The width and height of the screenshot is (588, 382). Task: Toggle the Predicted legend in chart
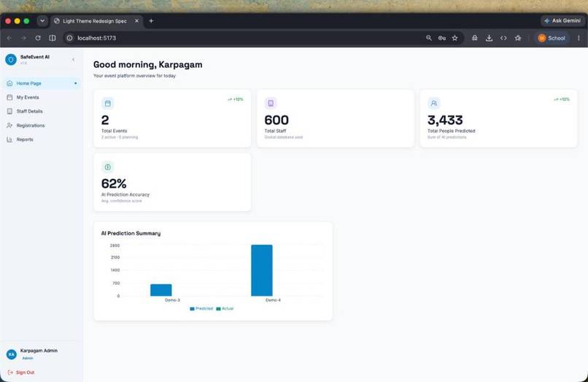201,308
